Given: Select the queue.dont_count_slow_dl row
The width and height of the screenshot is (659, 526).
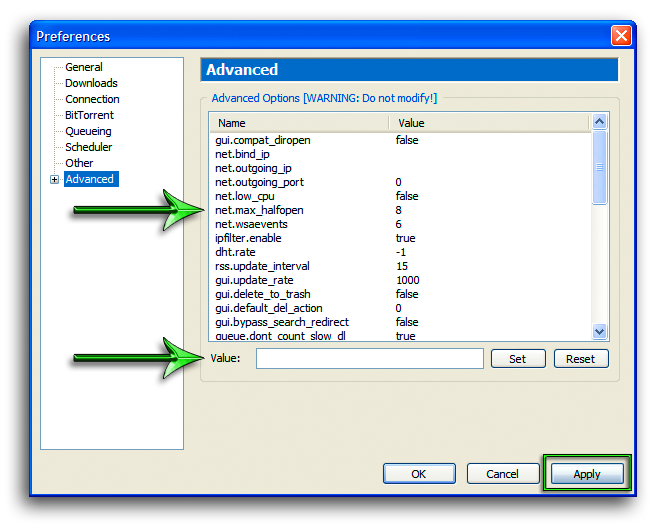Looking at the screenshot, I should tap(401, 336).
